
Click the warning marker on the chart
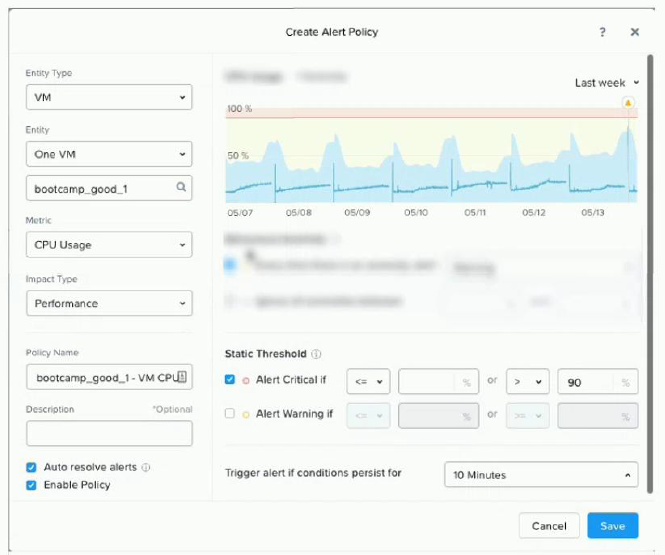tap(628, 103)
